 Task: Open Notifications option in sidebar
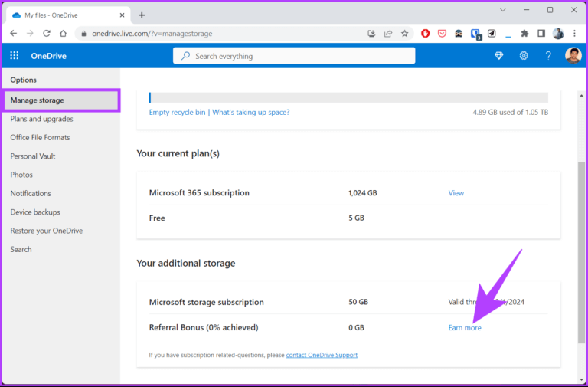point(31,193)
